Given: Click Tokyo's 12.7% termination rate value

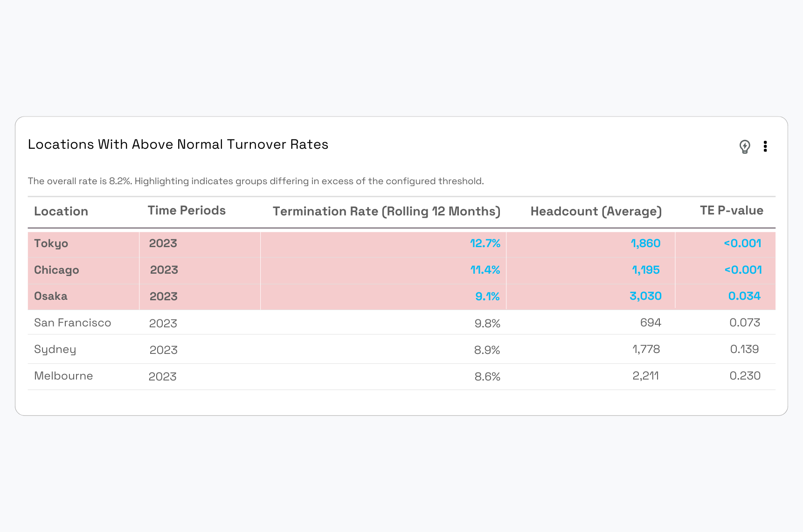Looking at the screenshot, I should (485, 243).
